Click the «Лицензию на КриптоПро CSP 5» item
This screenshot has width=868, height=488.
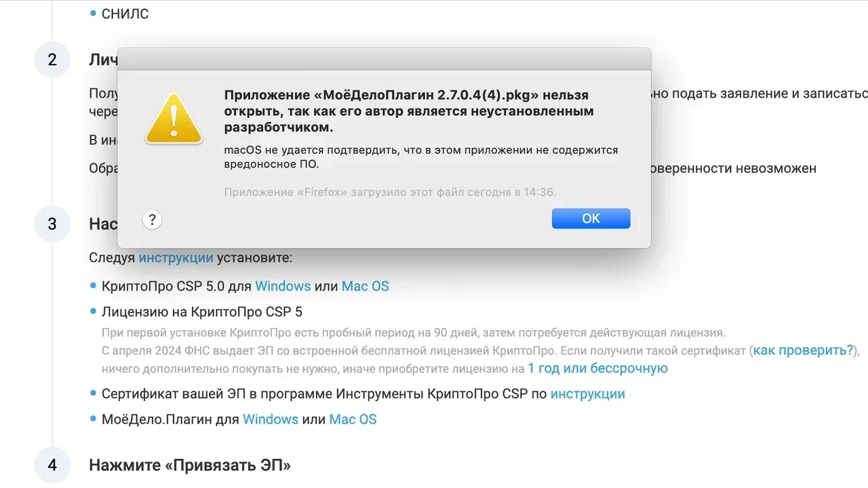tap(201, 312)
